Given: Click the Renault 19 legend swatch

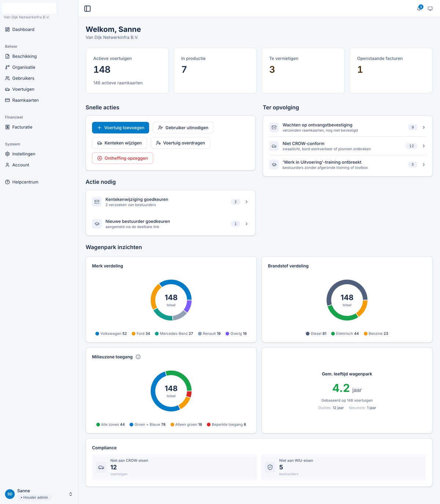Looking at the screenshot, I should 200,334.
